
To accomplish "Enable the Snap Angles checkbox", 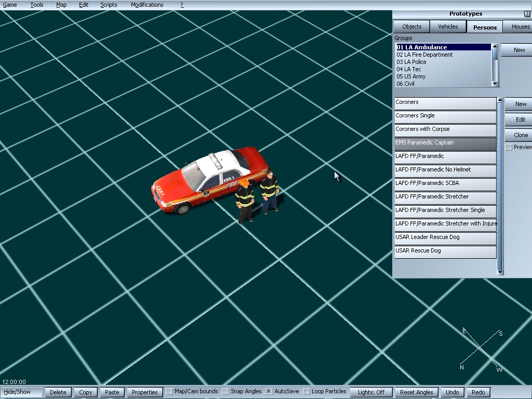I will (x=225, y=392).
